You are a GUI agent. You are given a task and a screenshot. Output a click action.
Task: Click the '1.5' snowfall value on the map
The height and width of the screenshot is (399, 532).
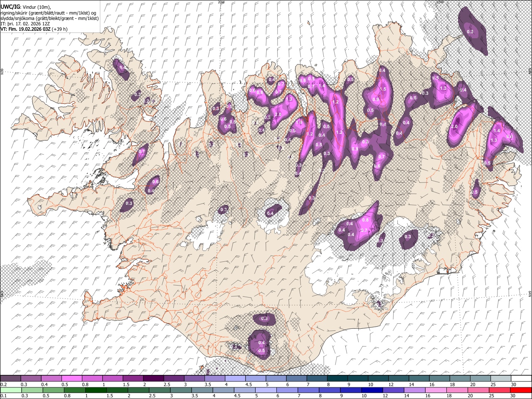(x=383, y=89)
